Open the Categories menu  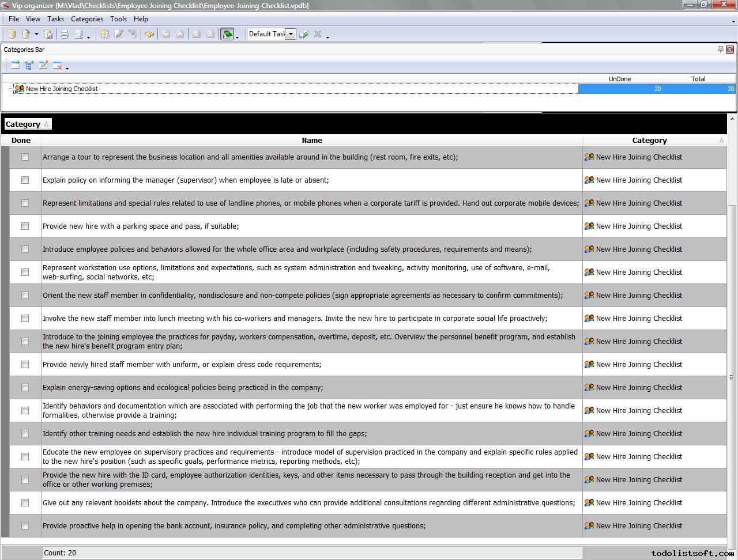[x=87, y=19]
